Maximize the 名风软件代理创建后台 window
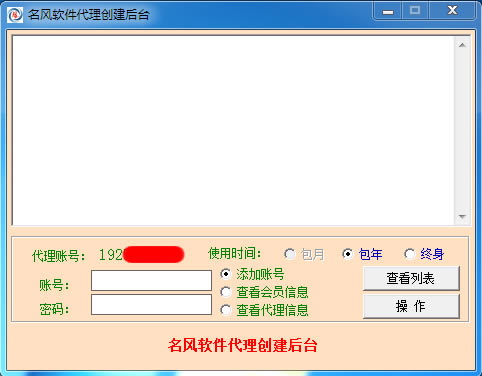 (415, 11)
